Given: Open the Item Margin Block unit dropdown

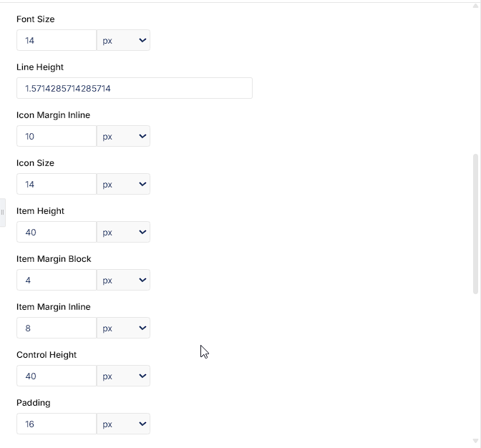Looking at the screenshot, I should click(123, 280).
